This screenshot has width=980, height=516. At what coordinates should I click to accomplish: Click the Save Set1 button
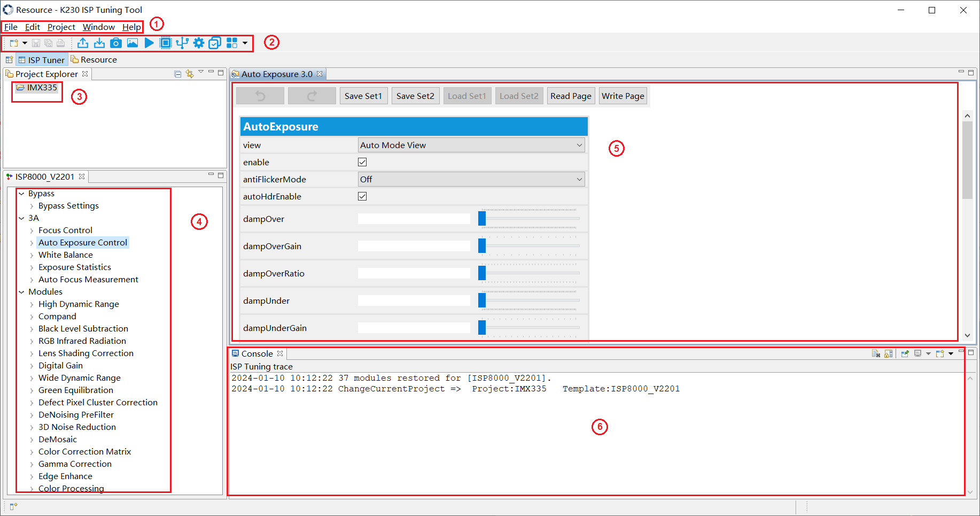363,96
